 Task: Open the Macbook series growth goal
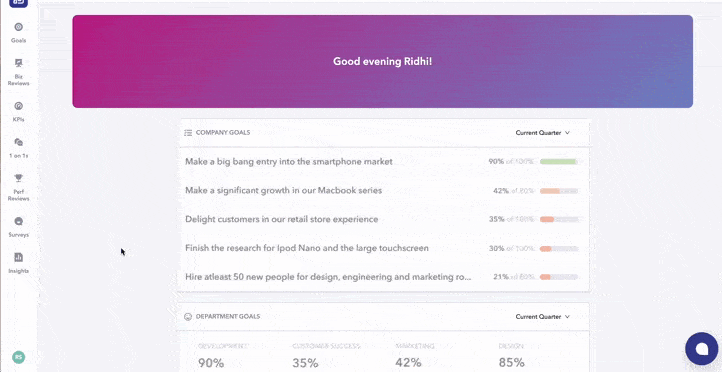point(284,191)
